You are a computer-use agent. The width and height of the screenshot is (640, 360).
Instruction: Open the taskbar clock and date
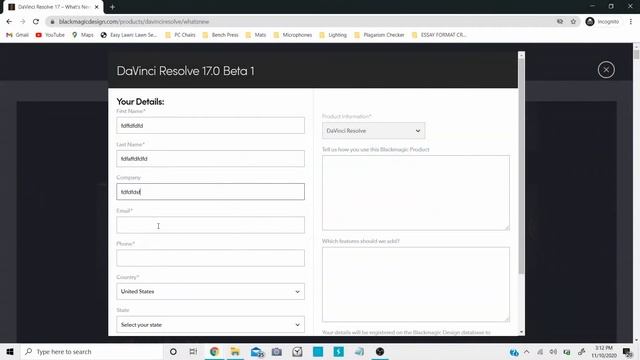click(604, 351)
